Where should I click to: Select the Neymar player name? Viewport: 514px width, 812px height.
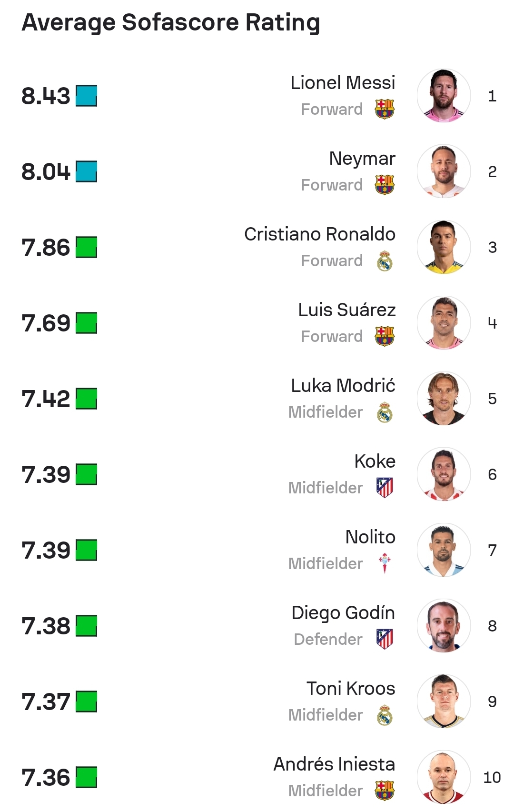362,159
